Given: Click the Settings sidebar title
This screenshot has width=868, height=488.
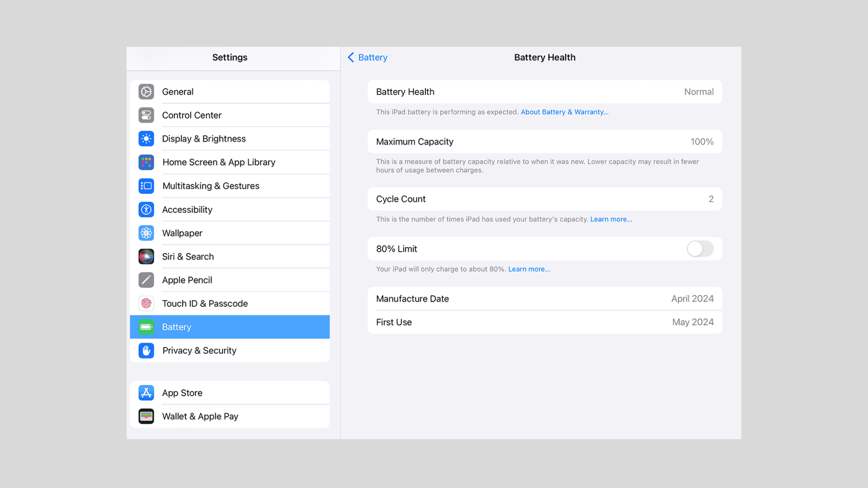Looking at the screenshot, I should (230, 57).
